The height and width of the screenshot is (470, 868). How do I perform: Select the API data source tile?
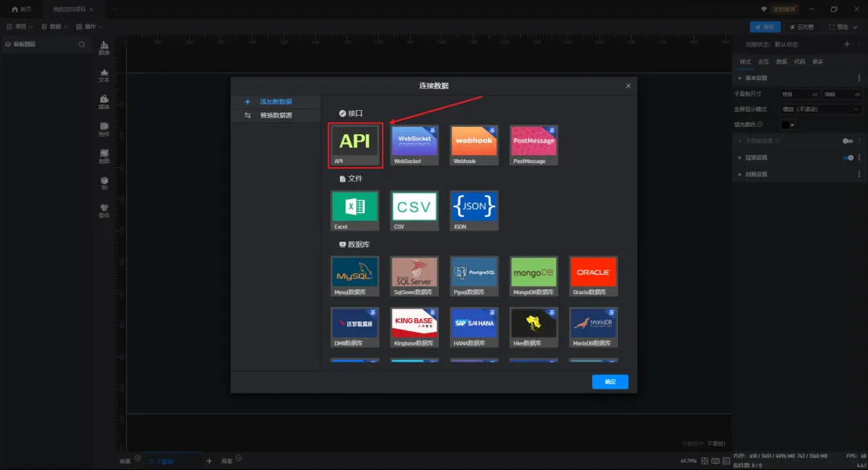[355, 145]
